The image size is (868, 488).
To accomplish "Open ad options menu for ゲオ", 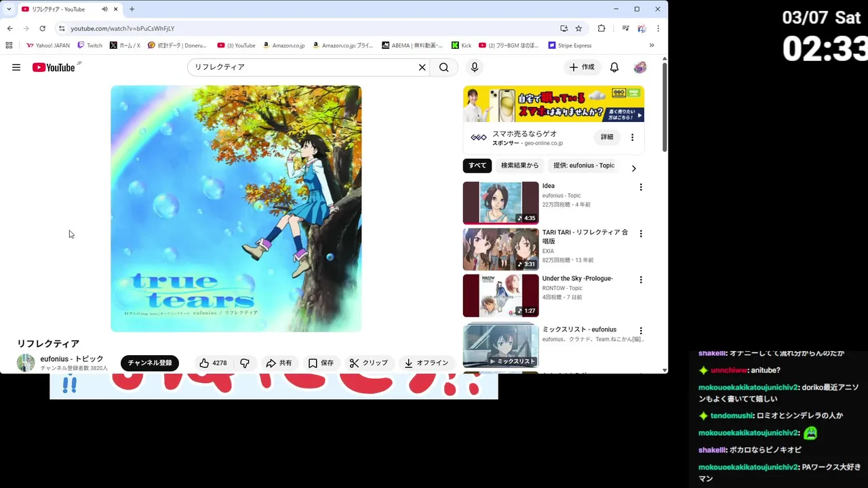I will pos(632,137).
